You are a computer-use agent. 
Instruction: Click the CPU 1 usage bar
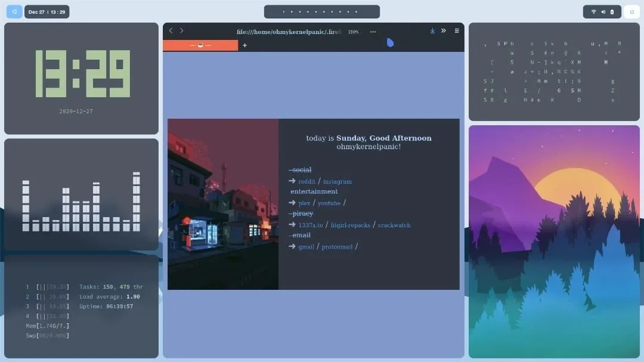coord(48,287)
